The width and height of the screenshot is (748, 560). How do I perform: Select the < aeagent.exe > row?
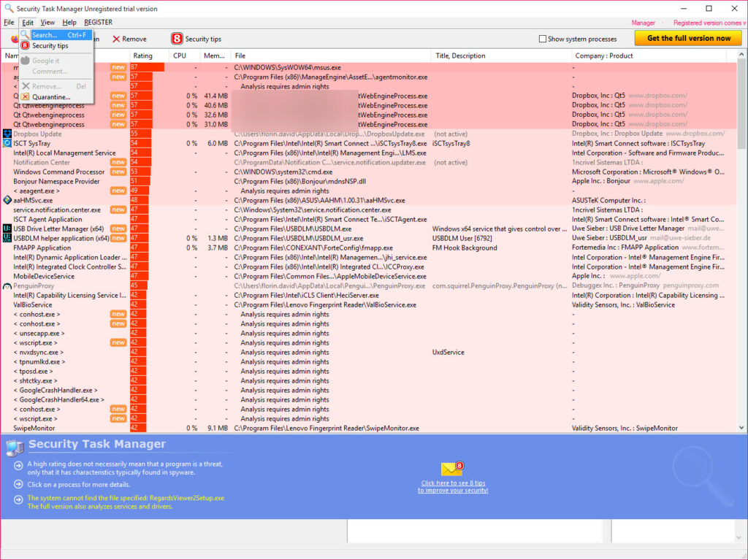(369, 191)
